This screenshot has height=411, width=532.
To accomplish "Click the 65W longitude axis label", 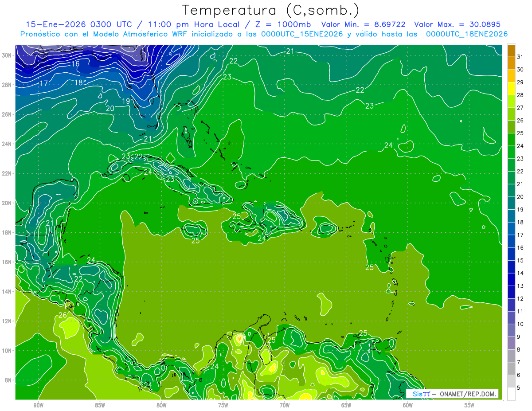I will 346,405.
